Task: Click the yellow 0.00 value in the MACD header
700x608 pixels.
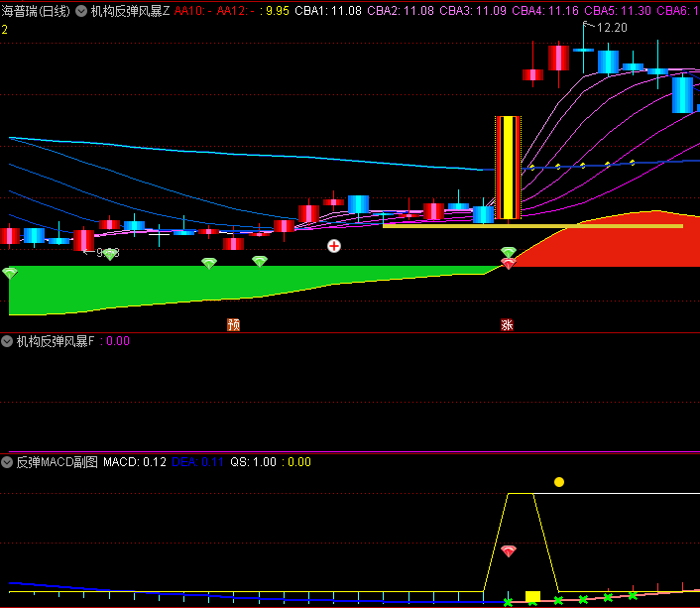Action: click(299, 462)
